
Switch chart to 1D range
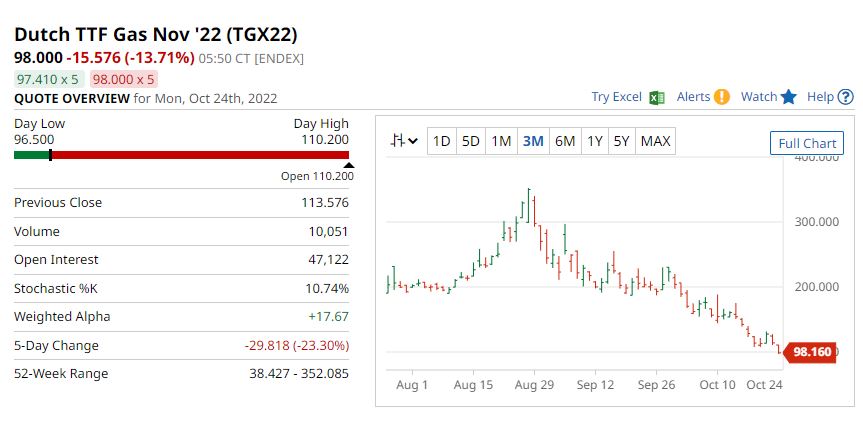441,141
